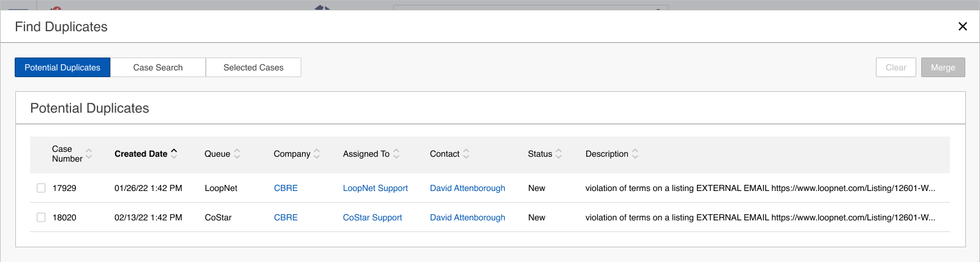Sort the Company column

click(317, 154)
